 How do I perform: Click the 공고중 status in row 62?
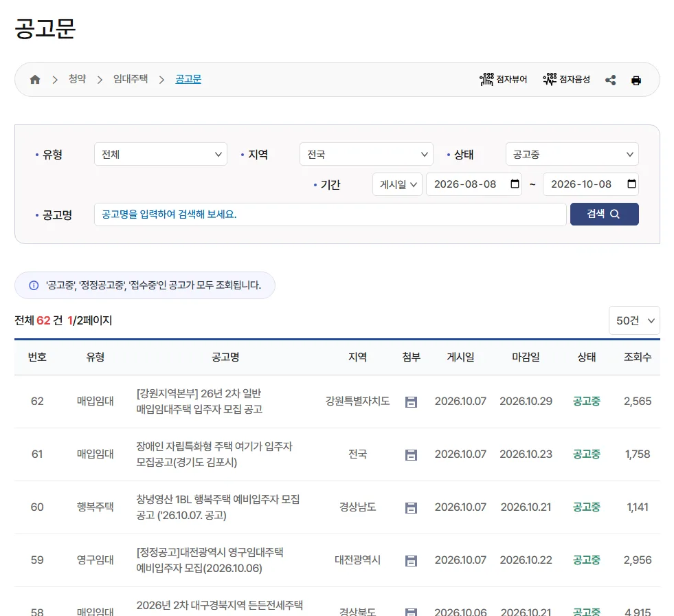tap(586, 401)
